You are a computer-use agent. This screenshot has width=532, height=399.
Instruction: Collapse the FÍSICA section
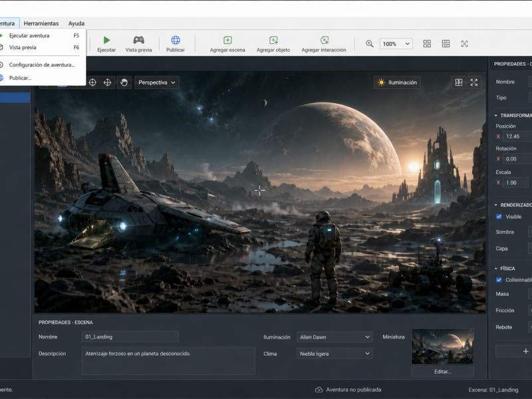pyautogui.click(x=495, y=269)
